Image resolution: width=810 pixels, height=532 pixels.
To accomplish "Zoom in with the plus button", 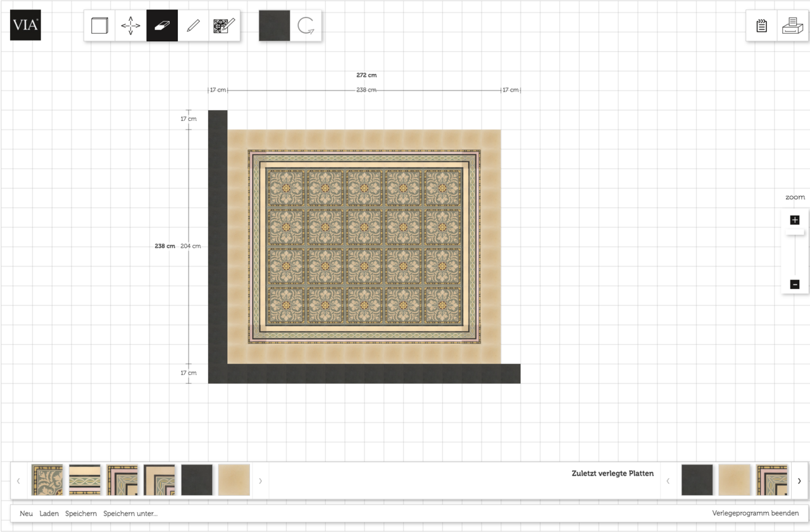I will [794, 220].
